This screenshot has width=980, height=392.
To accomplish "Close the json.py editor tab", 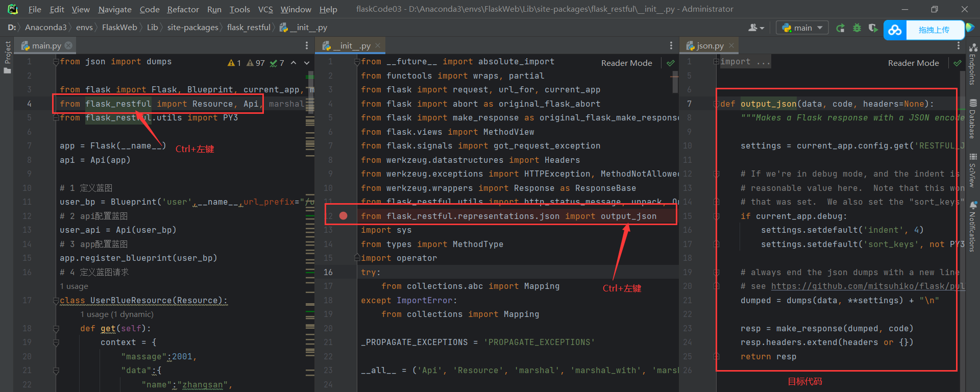I will pyautogui.click(x=731, y=45).
